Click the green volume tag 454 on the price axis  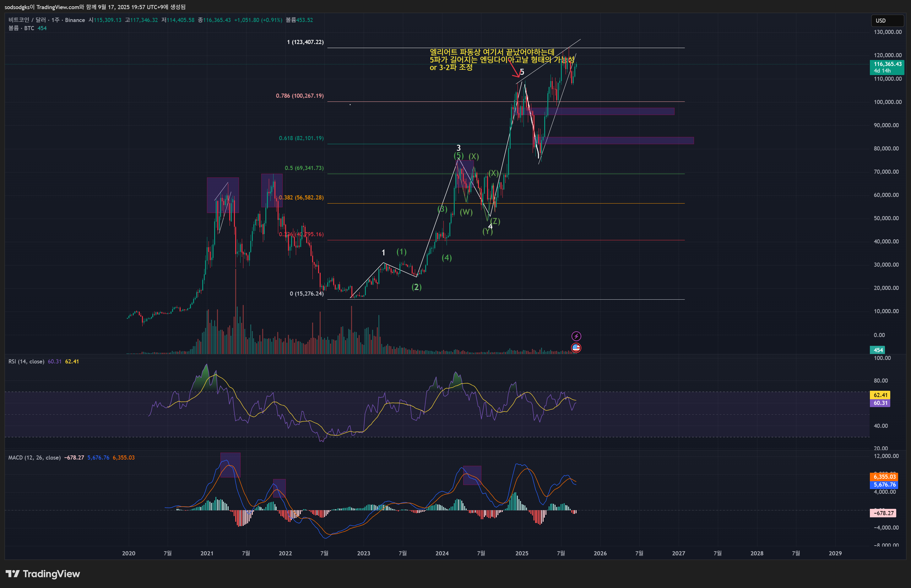click(877, 350)
